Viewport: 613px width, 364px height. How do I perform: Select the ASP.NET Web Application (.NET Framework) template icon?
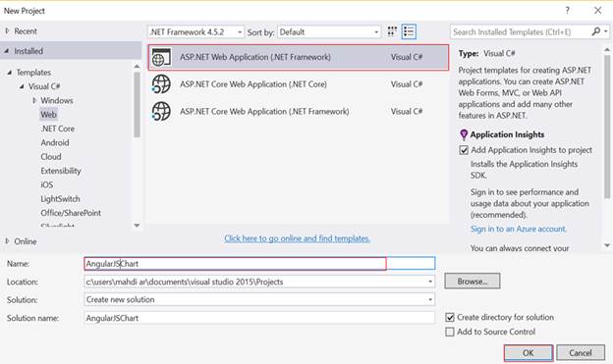161,58
